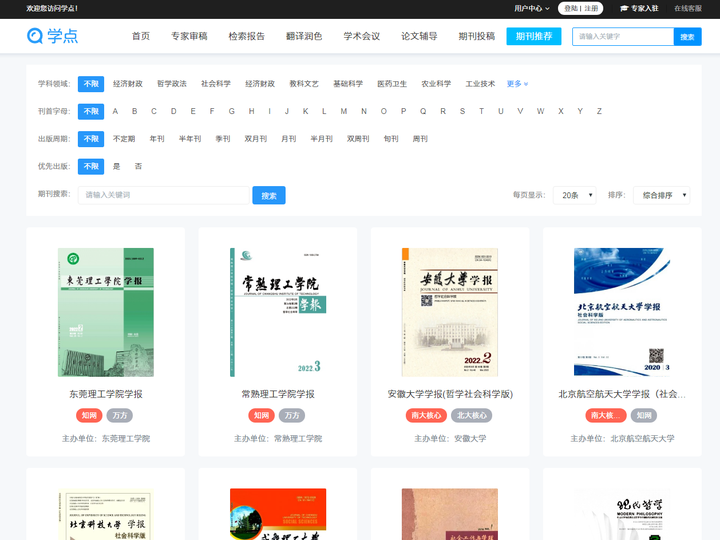Open the 学术会议 menu item
The height and width of the screenshot is (540, 720).
point(362,36)
